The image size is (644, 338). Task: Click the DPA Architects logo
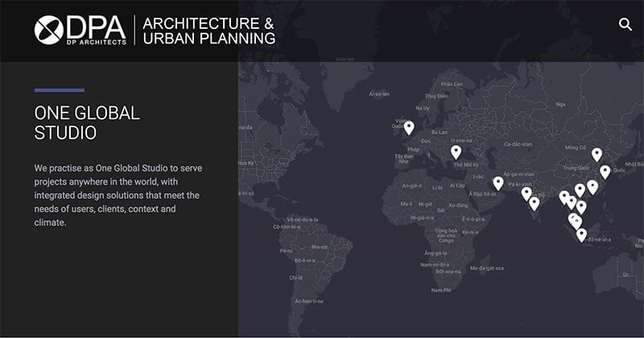tap(80, 30)
